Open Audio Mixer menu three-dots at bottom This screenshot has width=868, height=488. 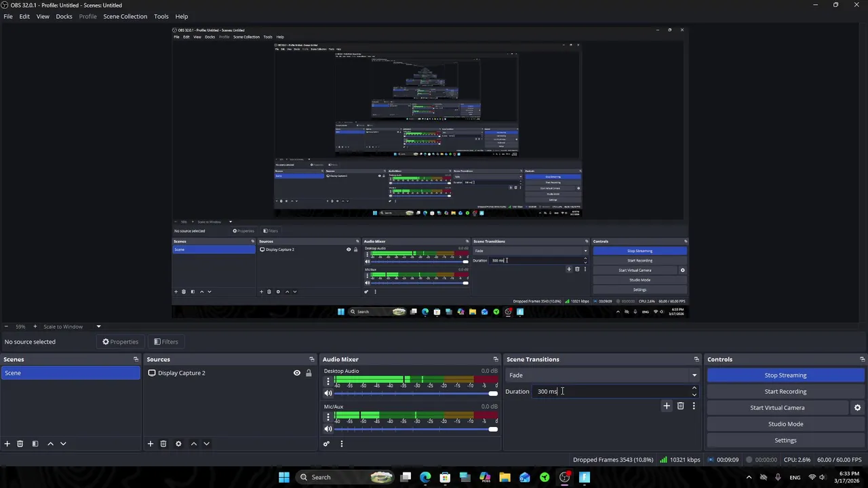coord(342,444)
